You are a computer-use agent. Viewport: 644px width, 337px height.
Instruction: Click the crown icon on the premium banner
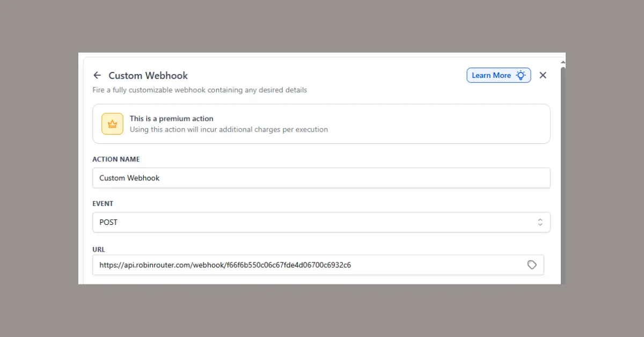pyautogui.click(x=112, y=123)
